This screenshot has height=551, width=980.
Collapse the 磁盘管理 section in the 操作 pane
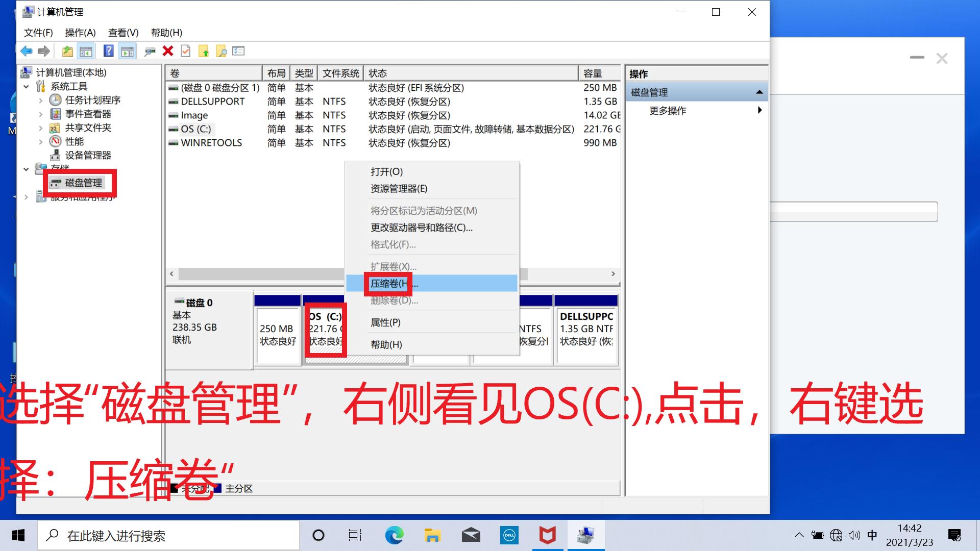click(x=760, y=92)
